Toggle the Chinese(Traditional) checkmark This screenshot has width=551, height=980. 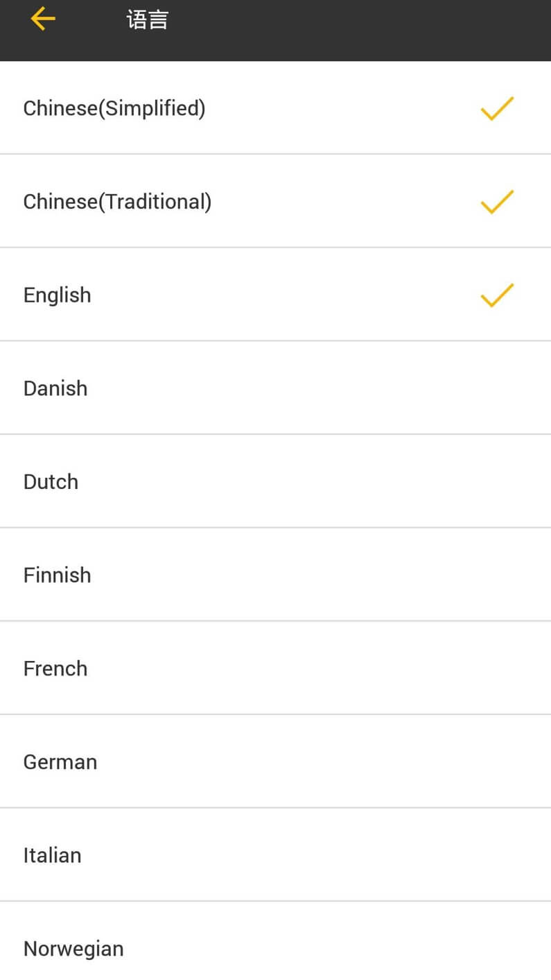[497, 202]
